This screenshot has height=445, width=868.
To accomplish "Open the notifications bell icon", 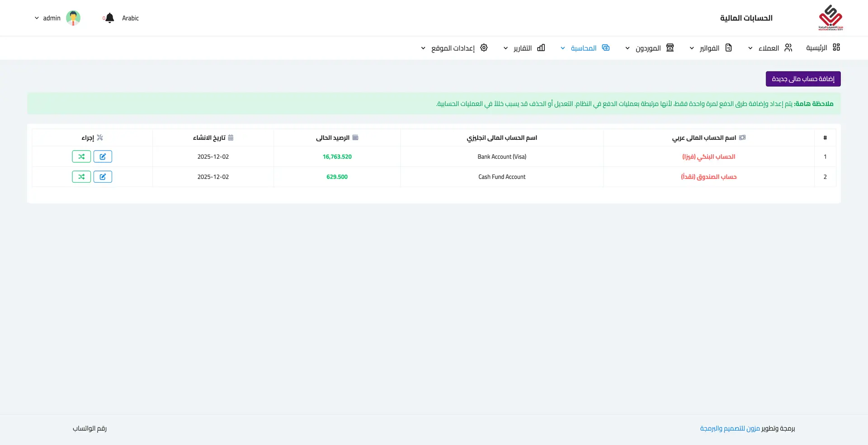I will (x=109, y=18).
